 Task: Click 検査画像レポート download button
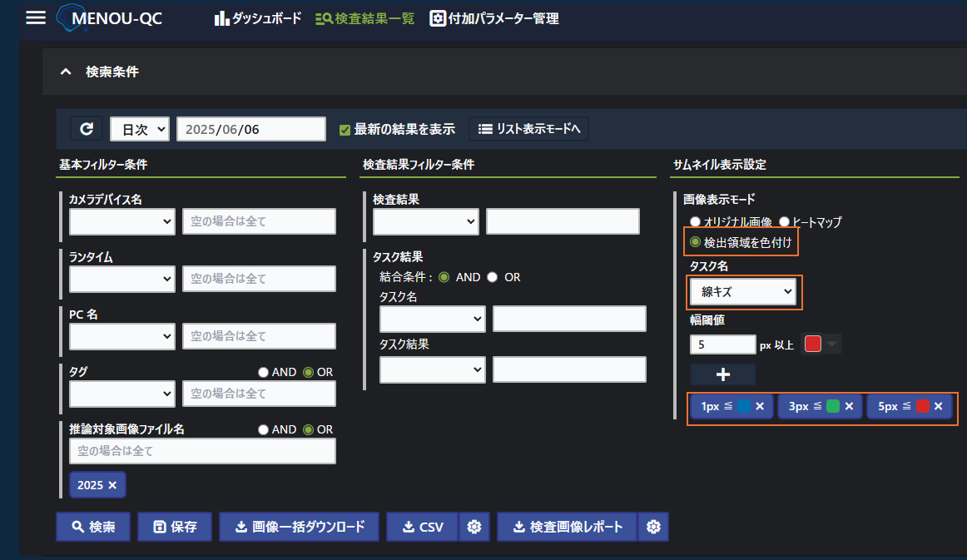tap(568, 527)
